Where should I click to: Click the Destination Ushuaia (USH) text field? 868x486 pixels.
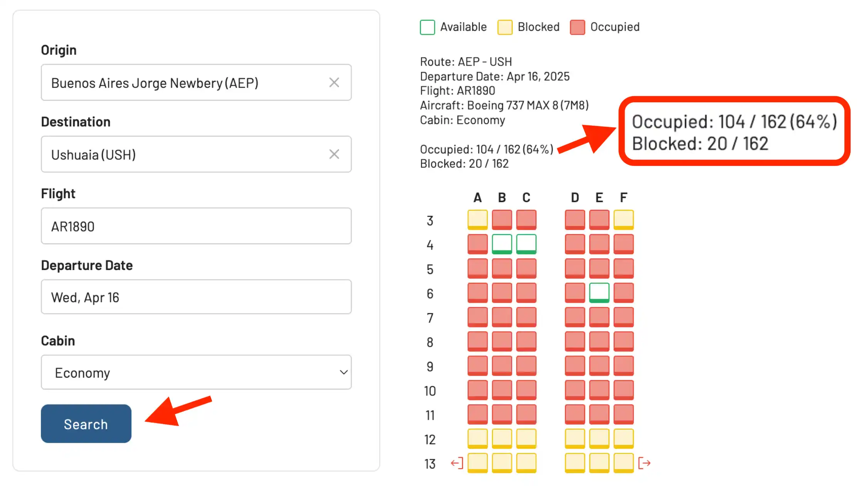pos(185,154)
